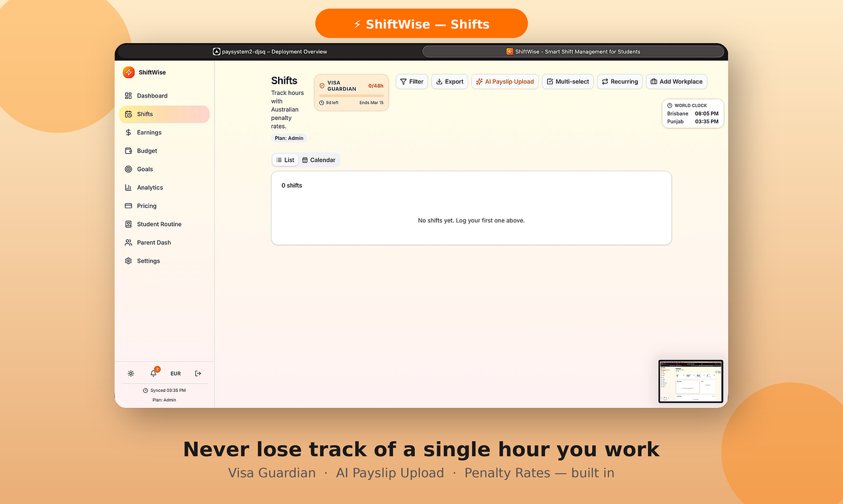Open the Filter button
Image resolution: width=843 pixels, height=504 pixels.
pos(412,82)
